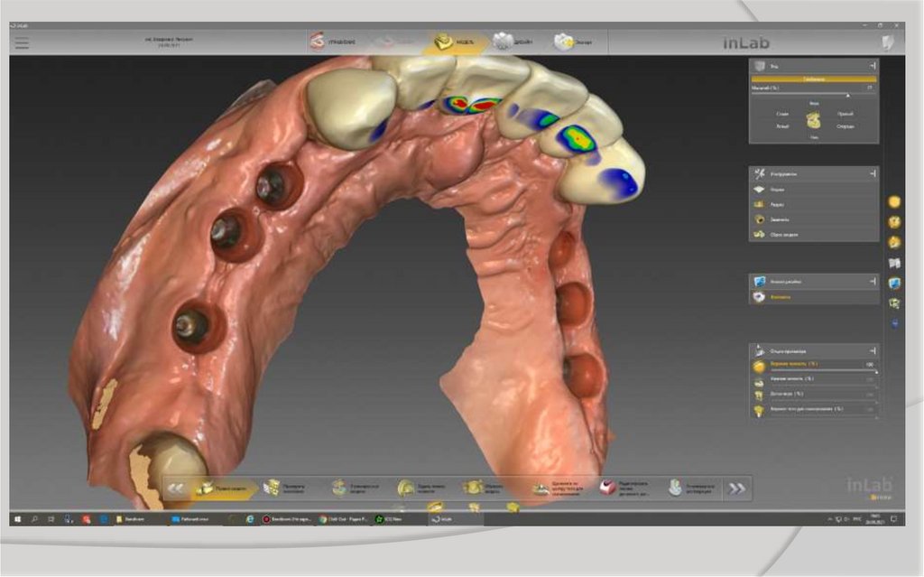This screenshot has width=924, height=577.
Task: Click the crossed tools icon in the Tools header
Action: 760,174
